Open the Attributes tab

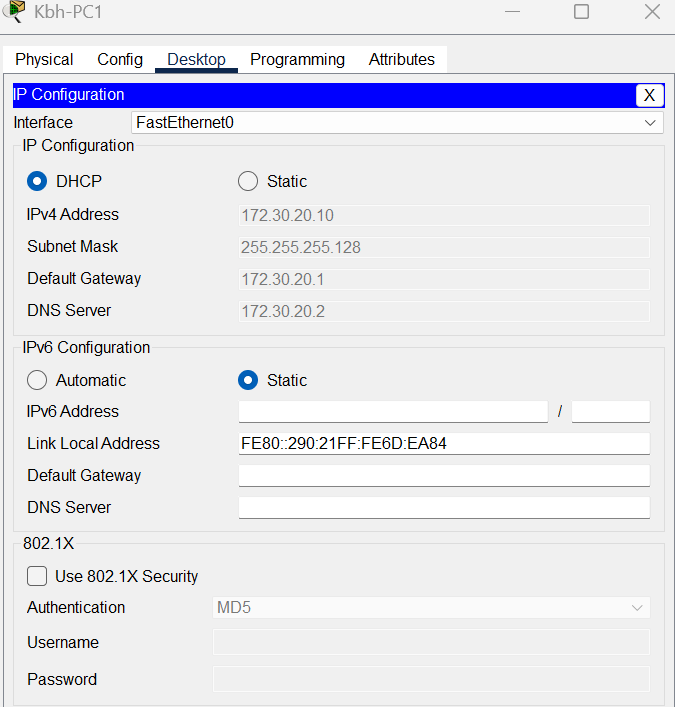(401, 60)
